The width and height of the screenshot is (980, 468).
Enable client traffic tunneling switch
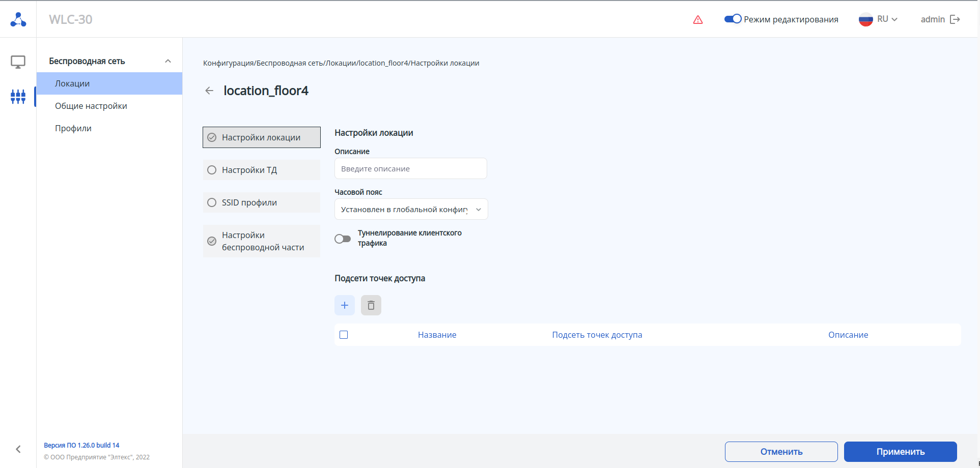pyautogui.click(x=343, y=239)
